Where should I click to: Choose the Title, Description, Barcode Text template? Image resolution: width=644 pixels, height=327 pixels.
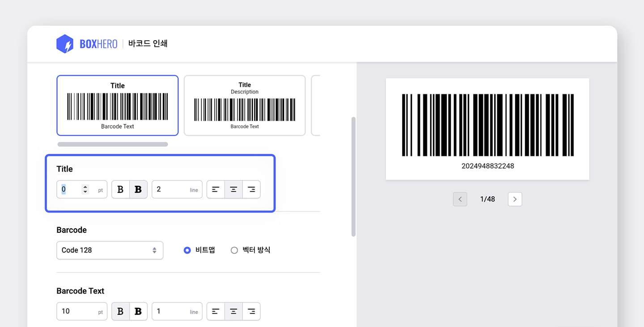(245, 105)
